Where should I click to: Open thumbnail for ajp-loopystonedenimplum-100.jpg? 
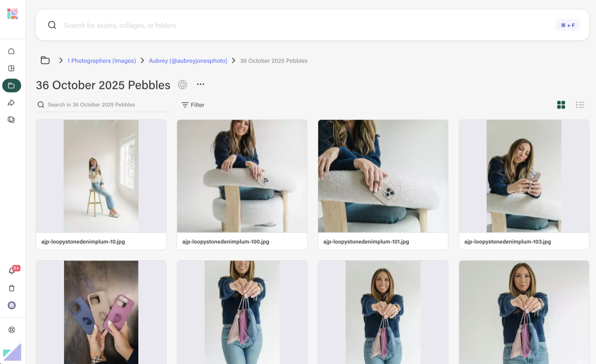pyautogui.click(x=242, y=176)
